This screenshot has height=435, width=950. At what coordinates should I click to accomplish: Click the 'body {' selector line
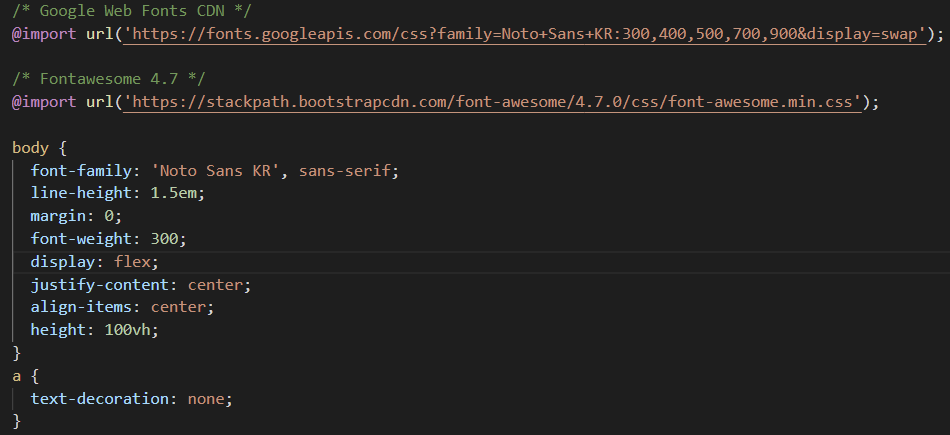pos(39,148)
